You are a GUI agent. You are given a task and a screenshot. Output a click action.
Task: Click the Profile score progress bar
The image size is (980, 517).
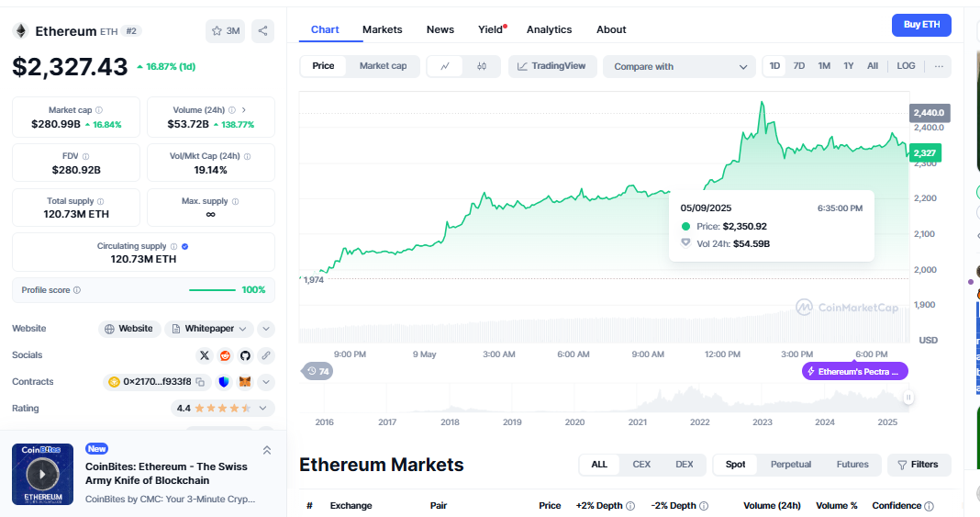[212, 290]
